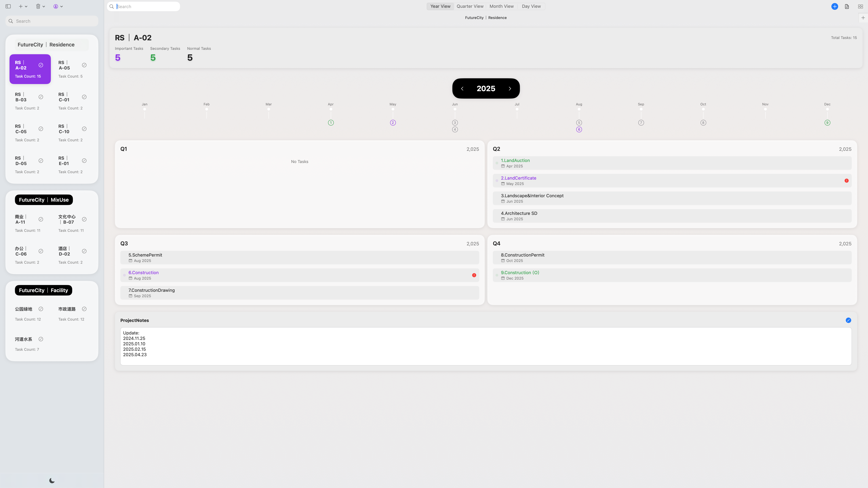Click the blue add task button
Image resolution: width=868 pixels, height=488 pixels.
[835, 6]
